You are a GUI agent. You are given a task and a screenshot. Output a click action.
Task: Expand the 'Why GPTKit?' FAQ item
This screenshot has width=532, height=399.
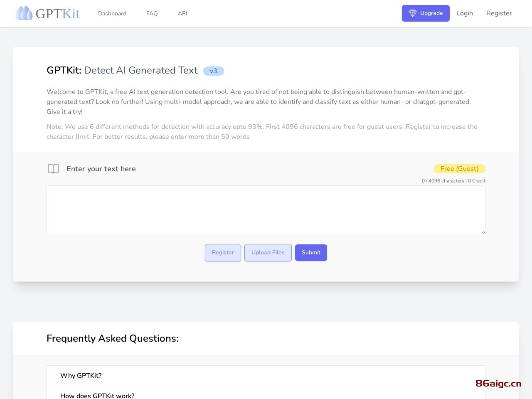pos(266,376)
